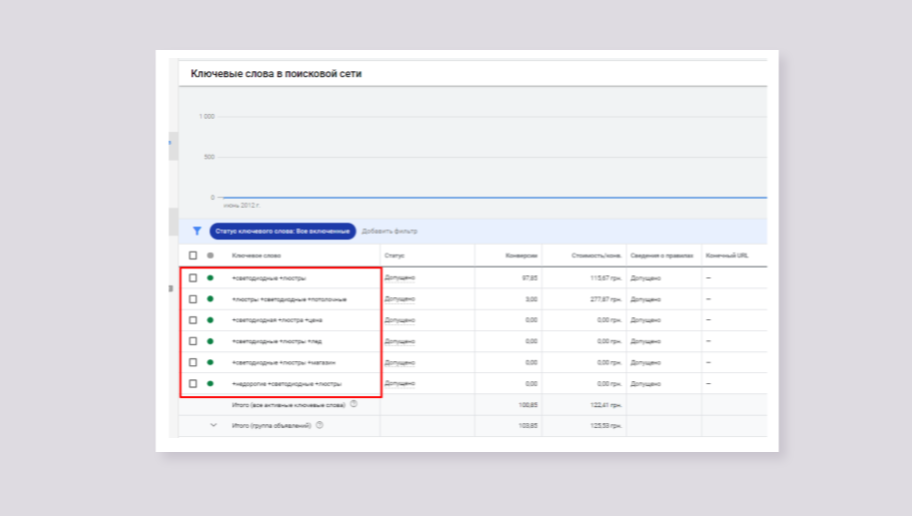This screenshot has width=912, height=516.
Task: Sort by the 'Ключевое слово' column header
Action: click(256, 255)
